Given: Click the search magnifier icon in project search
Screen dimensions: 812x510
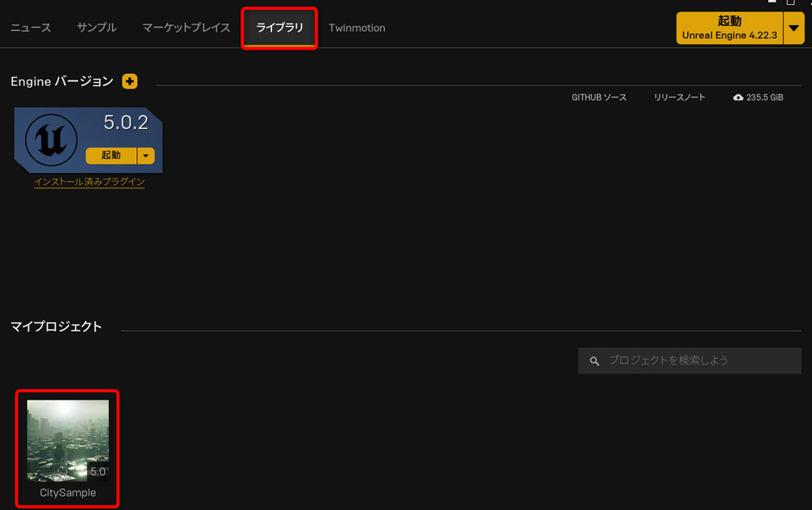Looking at the screenshot, I should click(x=594, y=361).
